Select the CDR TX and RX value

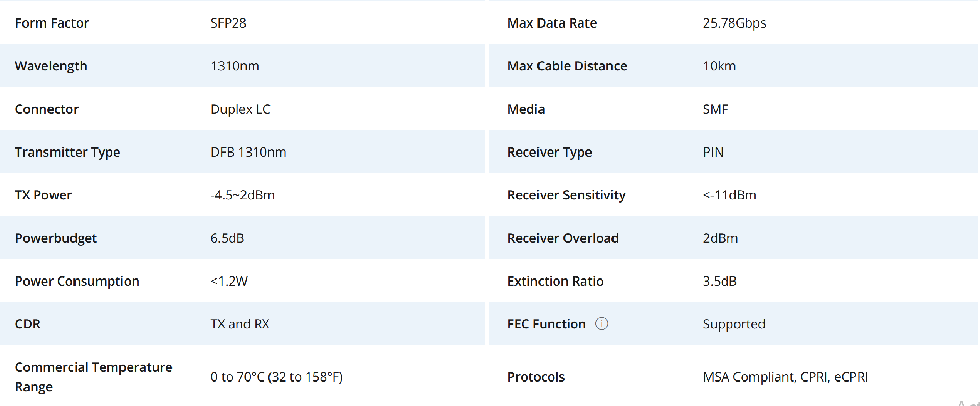pos(240,324)
